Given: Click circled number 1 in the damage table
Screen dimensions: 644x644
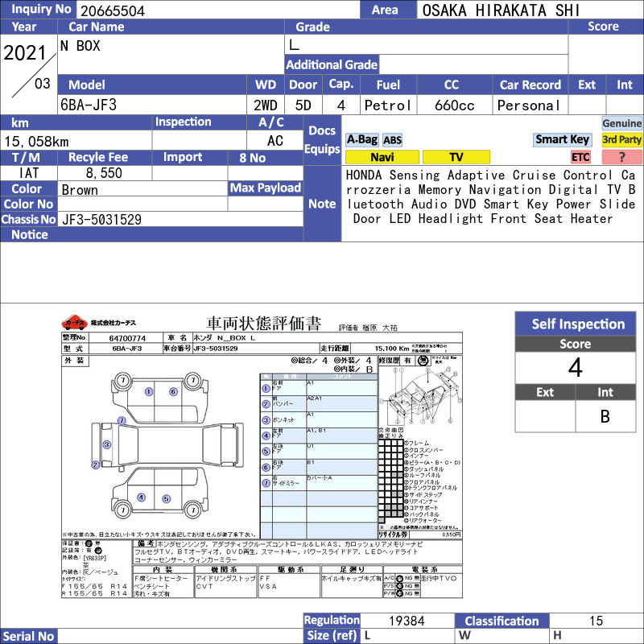Looking at the screenshot, I should point(266,388).
